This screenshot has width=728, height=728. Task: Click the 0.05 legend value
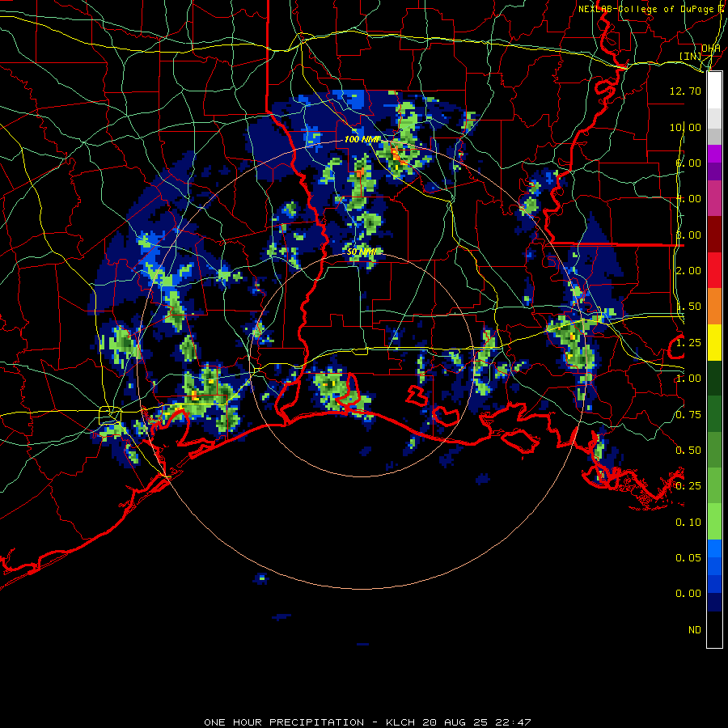(x=688, y=558)
